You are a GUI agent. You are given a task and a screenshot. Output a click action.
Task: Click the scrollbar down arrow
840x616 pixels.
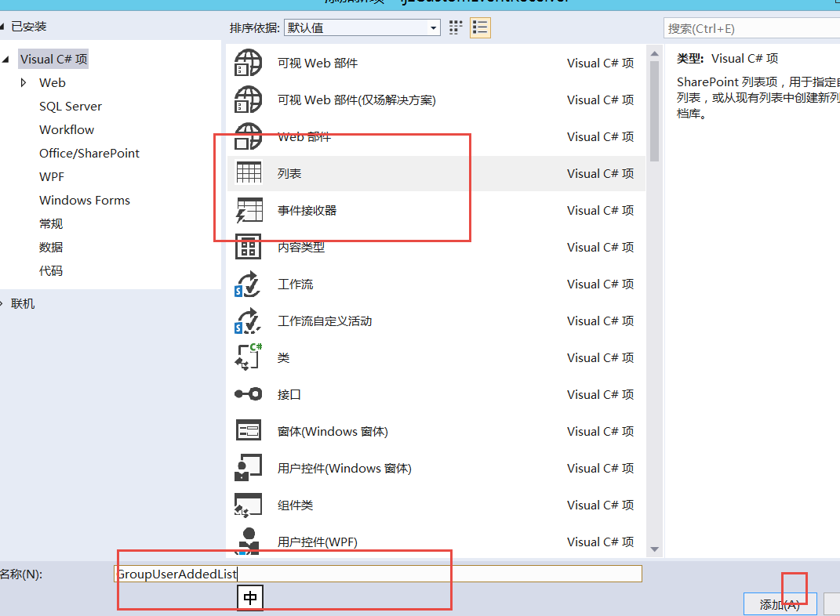[654, 549]
